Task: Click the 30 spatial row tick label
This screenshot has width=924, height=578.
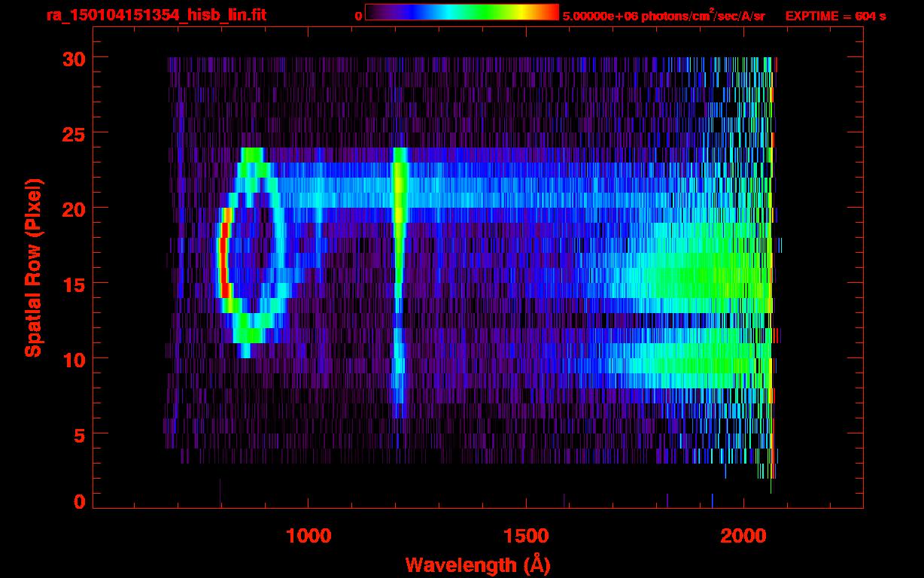Action: click(x=73, y=58)
